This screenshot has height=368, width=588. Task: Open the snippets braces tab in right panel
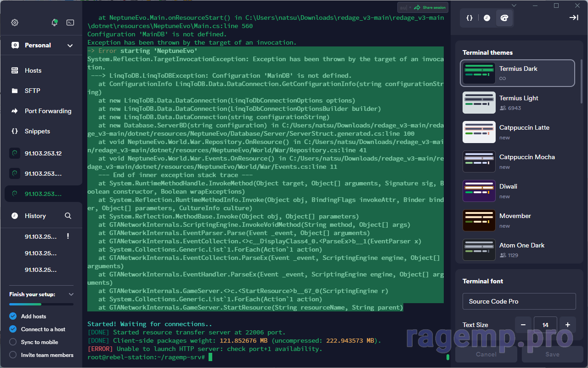pyautogui.click(x=469, y=18)
